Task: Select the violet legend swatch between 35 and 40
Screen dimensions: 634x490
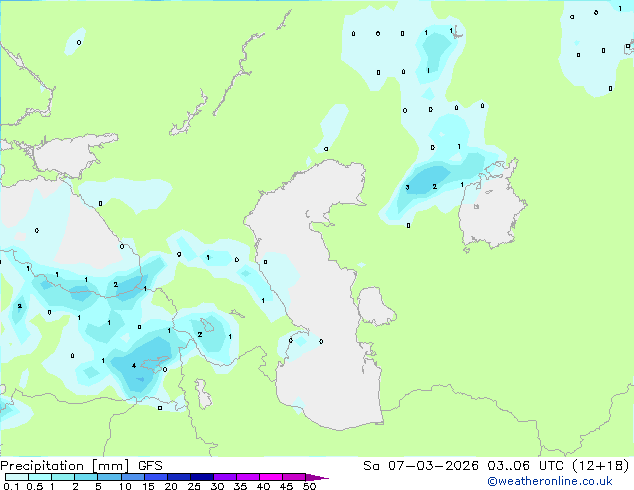Action: click(247, 477)
